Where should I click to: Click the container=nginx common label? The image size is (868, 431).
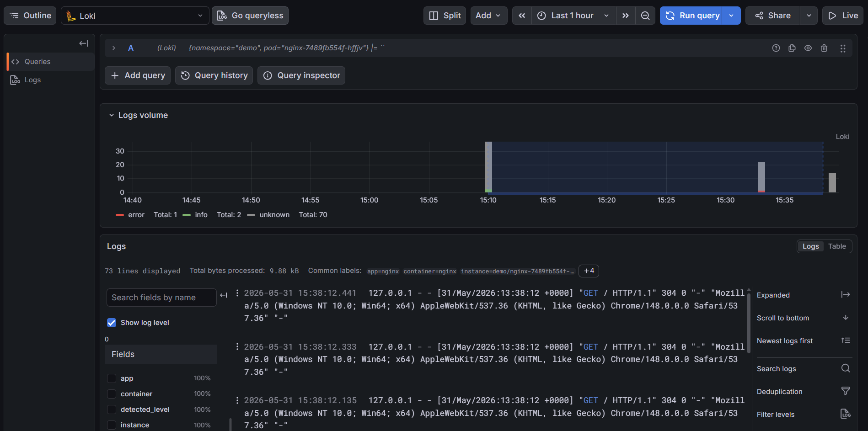click(x=430, y=271)
